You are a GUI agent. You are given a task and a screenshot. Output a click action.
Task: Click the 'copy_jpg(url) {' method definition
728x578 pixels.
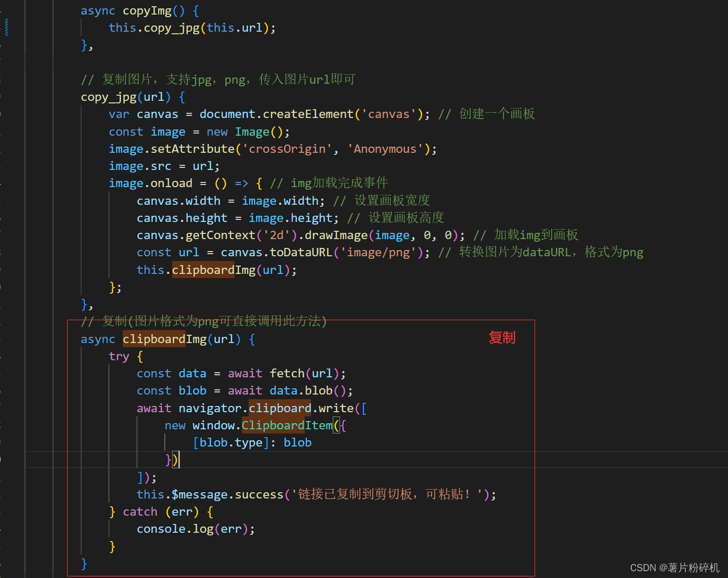tap(133, 97)
